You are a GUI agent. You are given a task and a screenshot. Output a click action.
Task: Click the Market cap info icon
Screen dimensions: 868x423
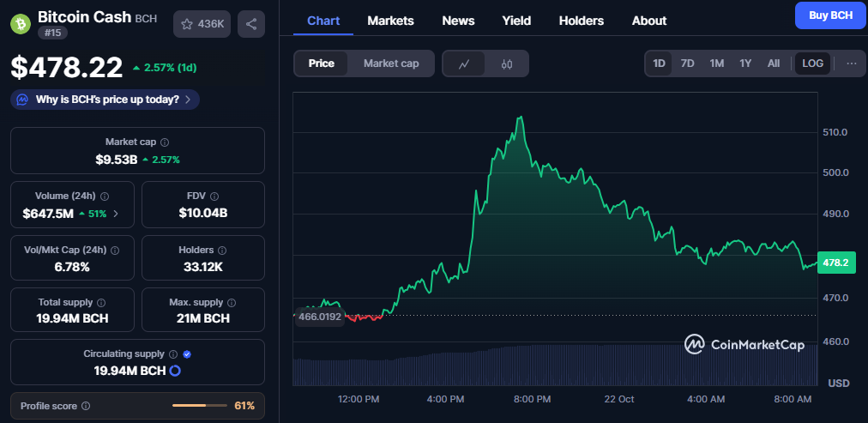click(165, 142)
